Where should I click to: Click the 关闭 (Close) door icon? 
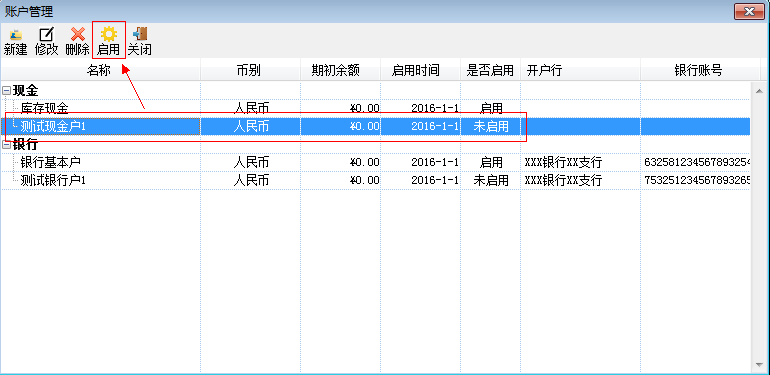point(140,35)
